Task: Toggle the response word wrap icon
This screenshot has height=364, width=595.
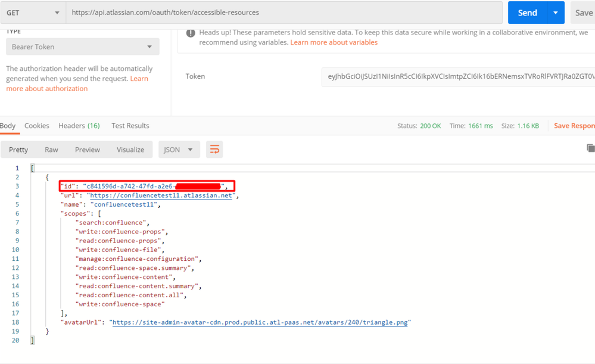Action: (214, 150)
